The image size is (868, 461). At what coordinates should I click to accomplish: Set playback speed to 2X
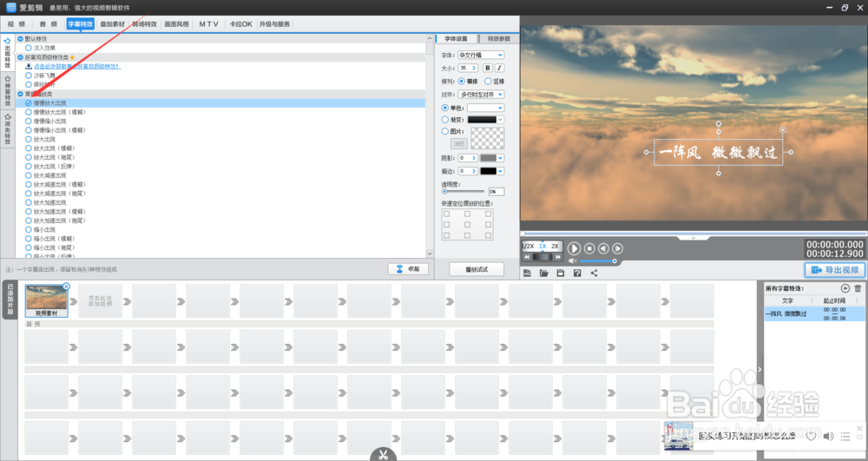555,247
